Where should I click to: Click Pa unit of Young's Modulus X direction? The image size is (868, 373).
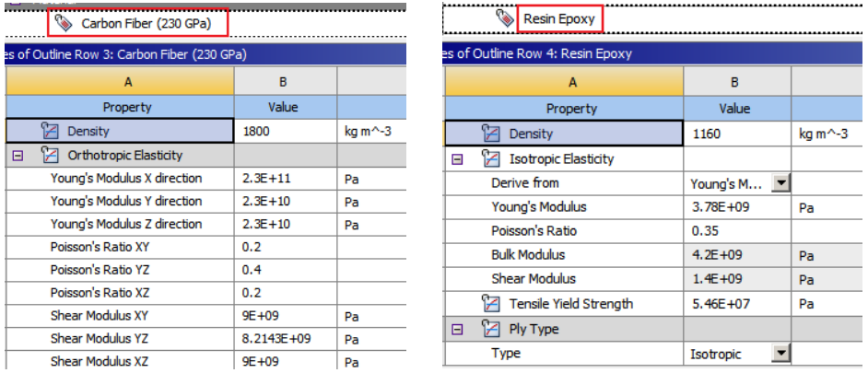(351, 179)
